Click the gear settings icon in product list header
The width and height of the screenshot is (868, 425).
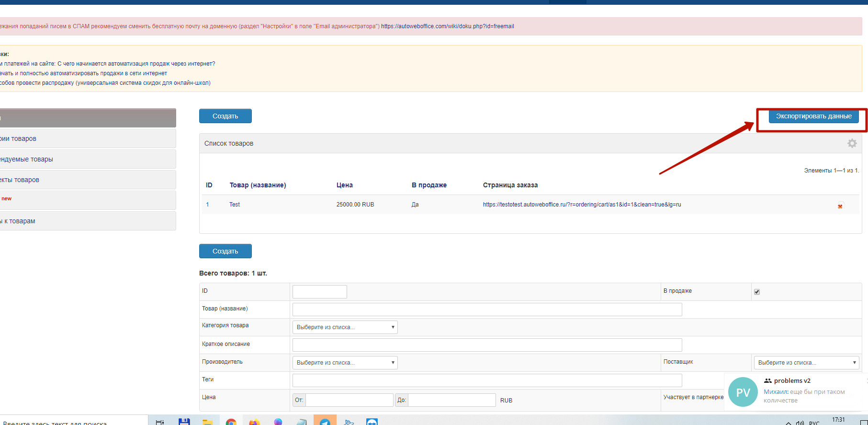(x=852, y=143)
